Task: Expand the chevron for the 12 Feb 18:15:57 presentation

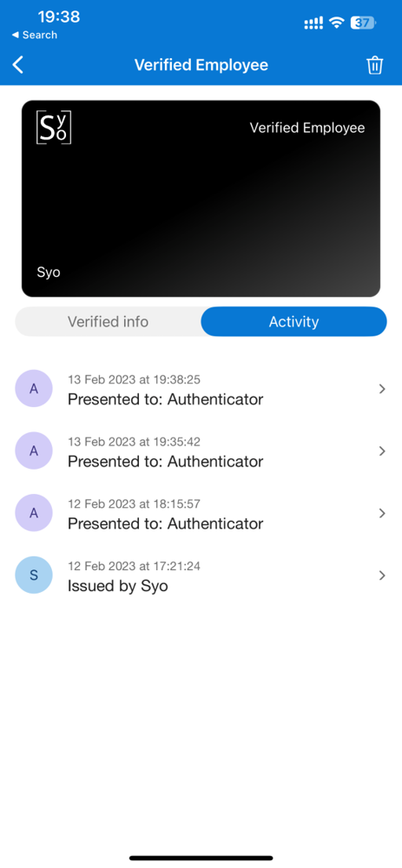Action: pos(382,513)
